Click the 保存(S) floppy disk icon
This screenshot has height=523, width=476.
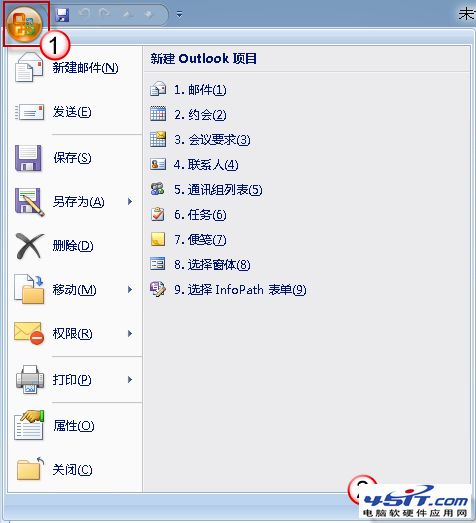click(x=28, y=158)
